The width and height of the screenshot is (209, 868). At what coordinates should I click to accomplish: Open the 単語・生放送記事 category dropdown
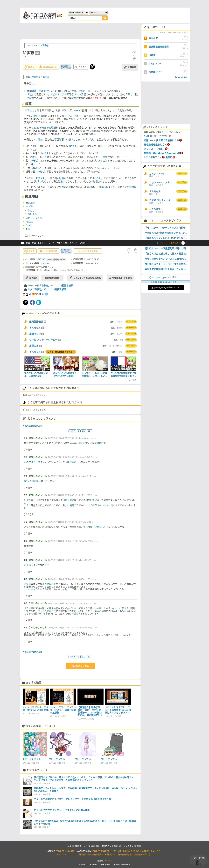tap(78, 13)
